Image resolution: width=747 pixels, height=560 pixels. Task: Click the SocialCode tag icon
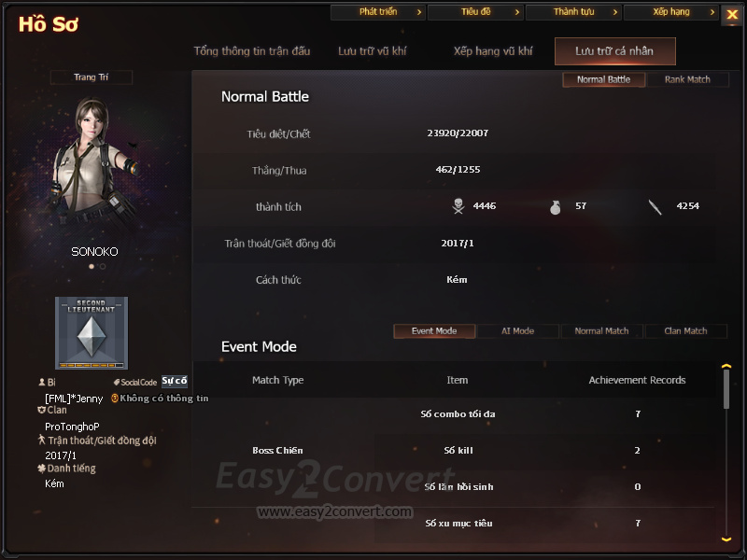(116, 382)
